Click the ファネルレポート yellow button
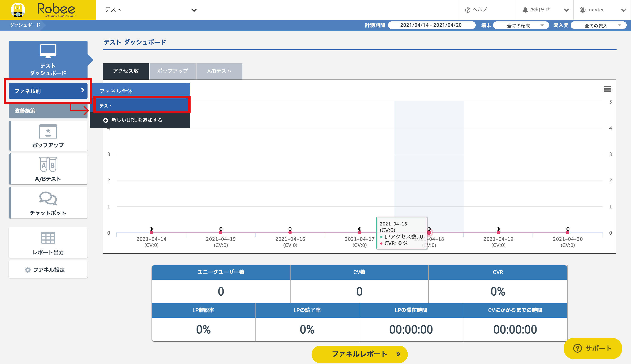Image resolution: width=631 pixels, height=364 pixels. point(359,354)
